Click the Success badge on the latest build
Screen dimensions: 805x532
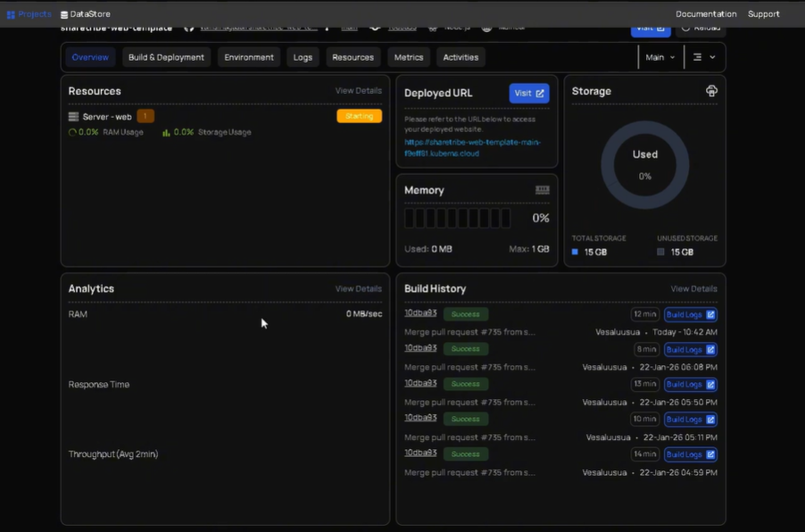point(465,314)
